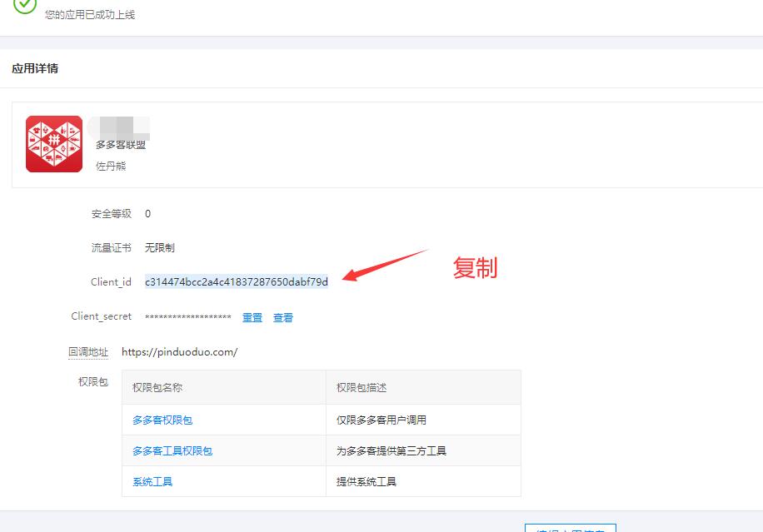Image resolution: width=763 pixels, height=532 pixels.
Task: Click the Client_id label
Action: point(111,282)
